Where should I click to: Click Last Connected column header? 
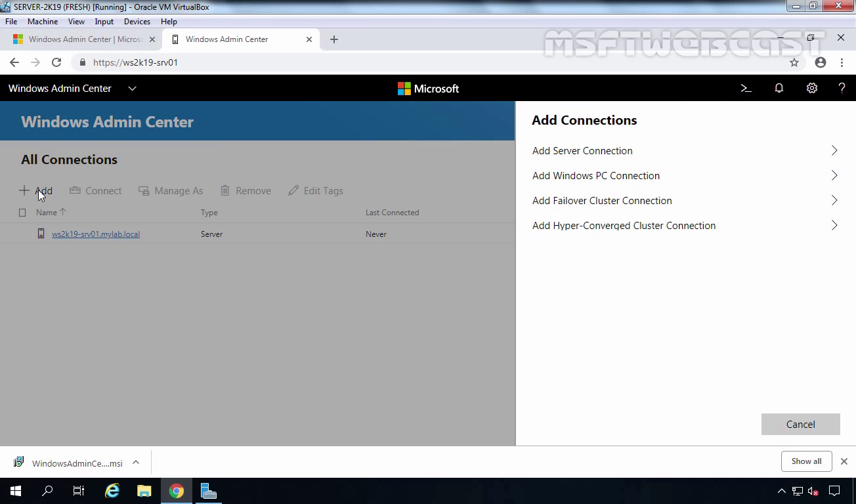[x=392, y=213]
